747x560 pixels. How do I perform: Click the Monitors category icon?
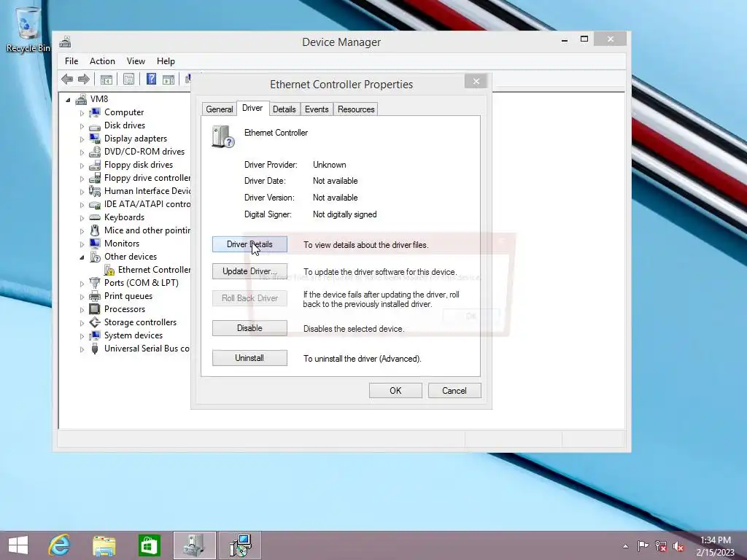[95, 244]
